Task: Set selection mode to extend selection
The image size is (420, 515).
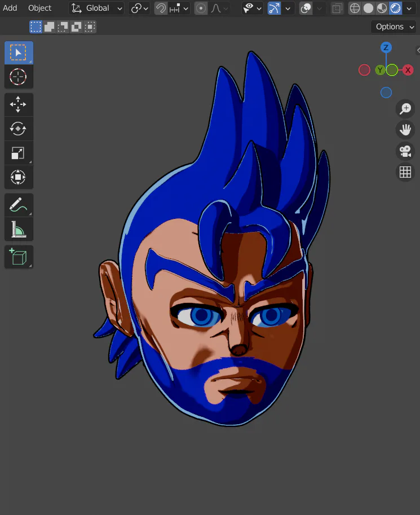Action: [49, 27]
